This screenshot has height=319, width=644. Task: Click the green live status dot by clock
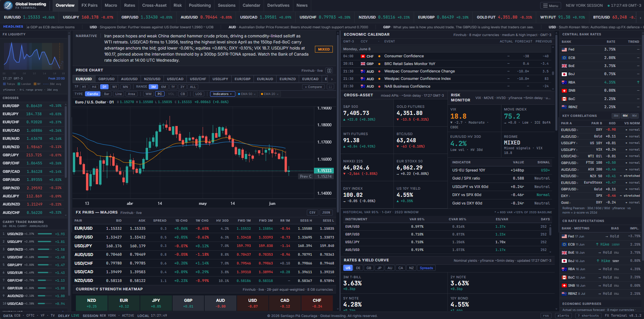609,6
